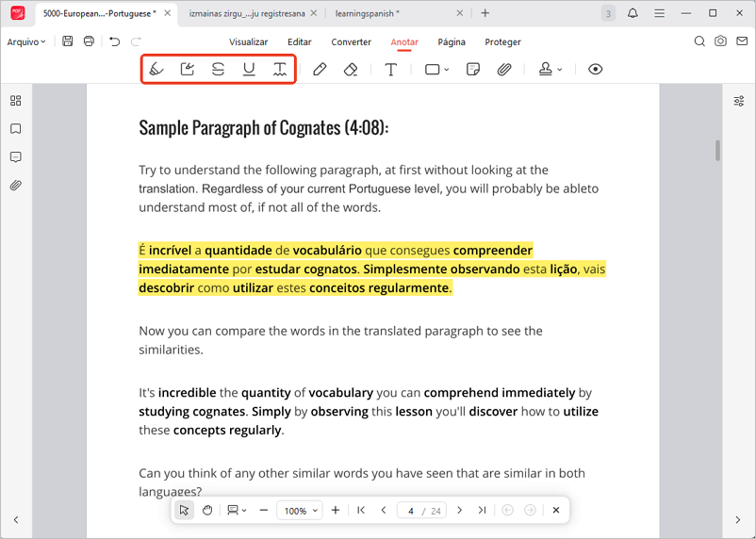Switch to learningspanish document tab

click(367, 13)
